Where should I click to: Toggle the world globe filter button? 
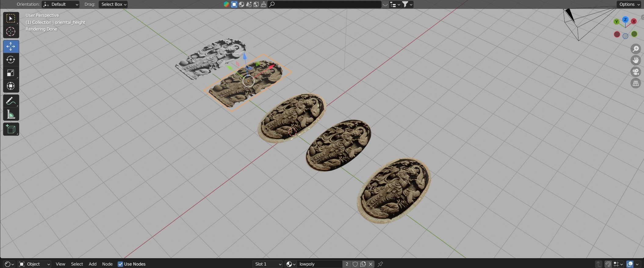pyautogui.click(x=256, y=4)
